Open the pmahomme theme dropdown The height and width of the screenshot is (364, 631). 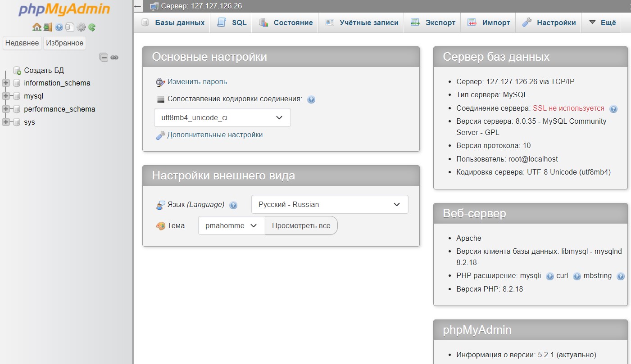(x=231, y=226)
